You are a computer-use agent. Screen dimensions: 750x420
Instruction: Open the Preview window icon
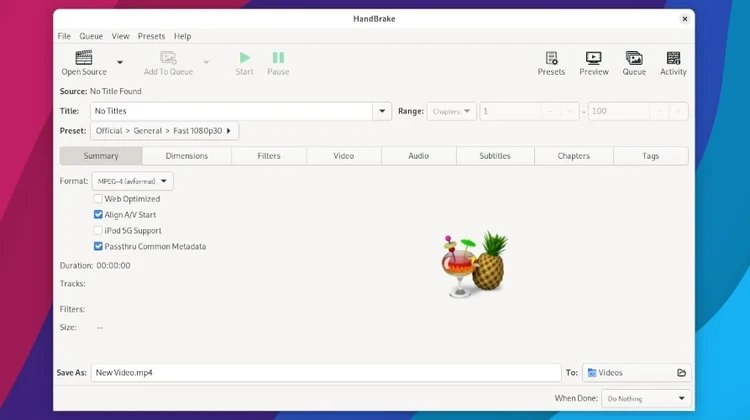(594, 58)
